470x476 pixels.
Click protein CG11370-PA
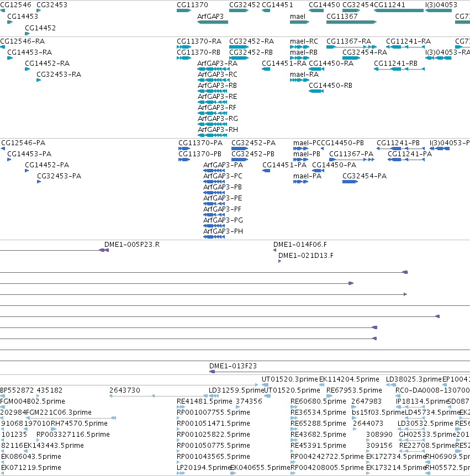click(x=200, y=143)
